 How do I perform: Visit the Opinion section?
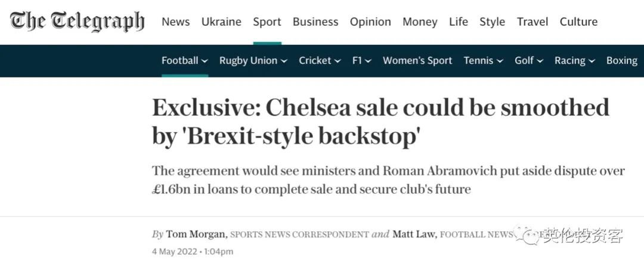[x=370, y=22]
